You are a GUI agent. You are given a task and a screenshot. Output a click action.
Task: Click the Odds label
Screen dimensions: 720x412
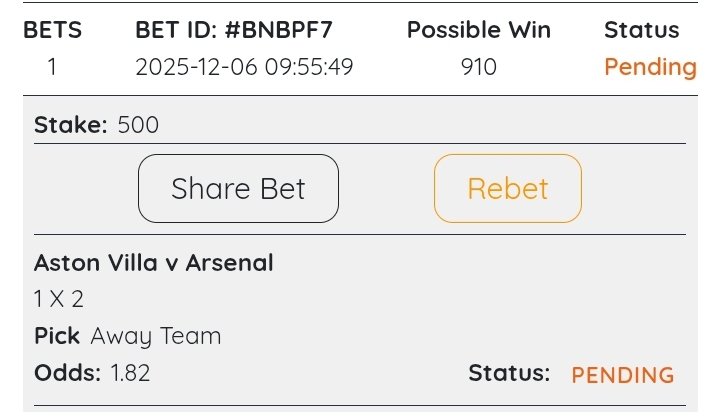[x=67, y=373]
